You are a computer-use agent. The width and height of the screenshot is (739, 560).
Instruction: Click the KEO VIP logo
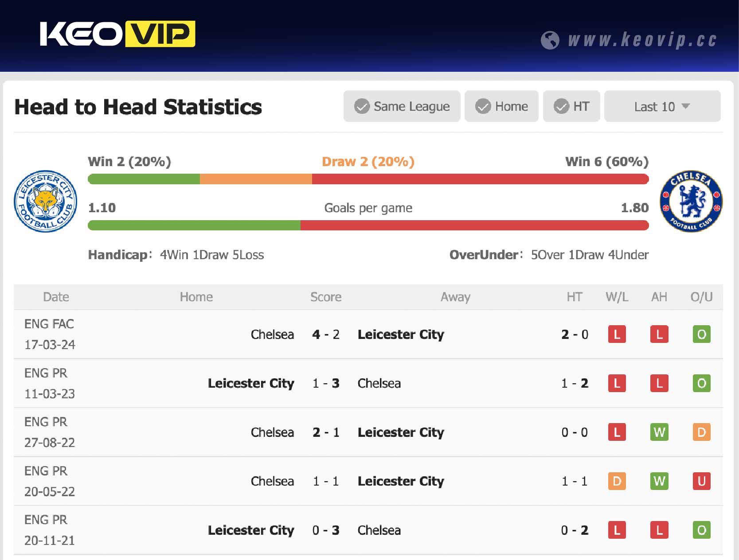[117, 34]
